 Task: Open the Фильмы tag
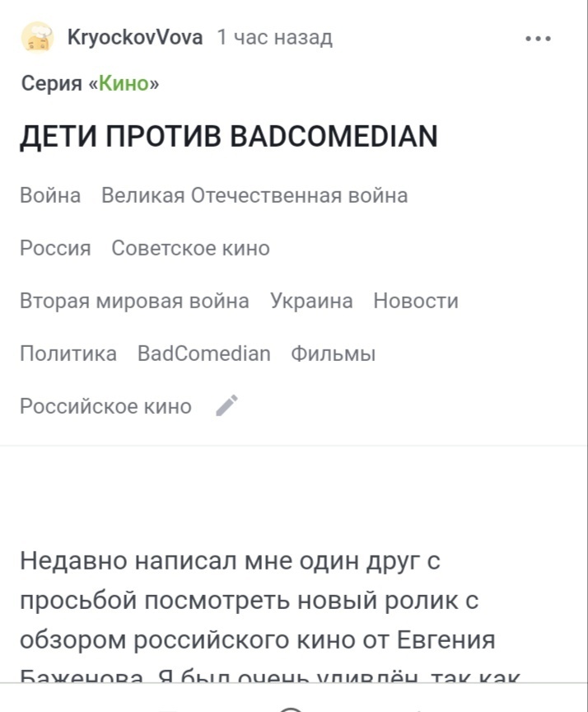pos(333,354)
